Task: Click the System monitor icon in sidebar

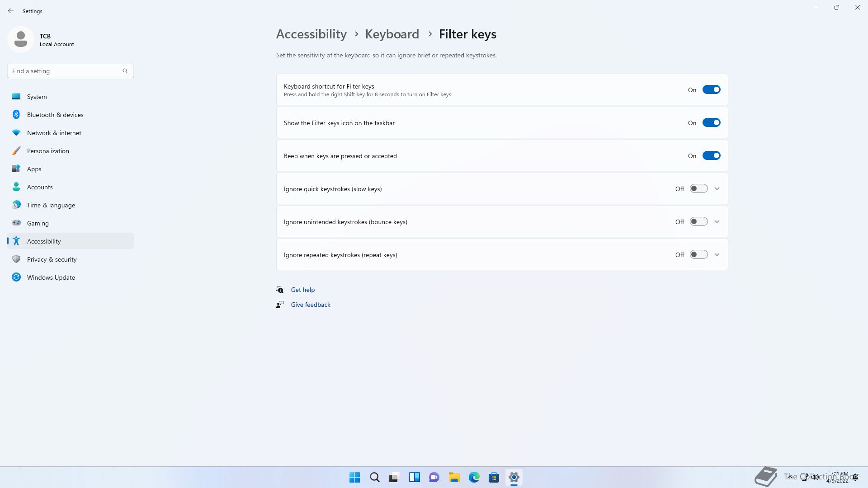Action: pos(16,96)
